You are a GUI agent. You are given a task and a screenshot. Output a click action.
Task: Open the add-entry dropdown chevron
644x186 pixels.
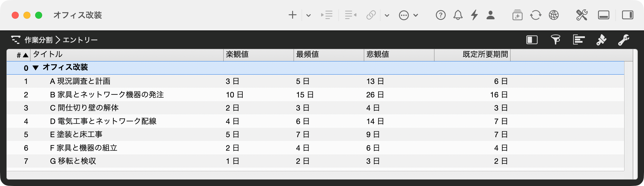pyautogui.click(x=308, y=15)
